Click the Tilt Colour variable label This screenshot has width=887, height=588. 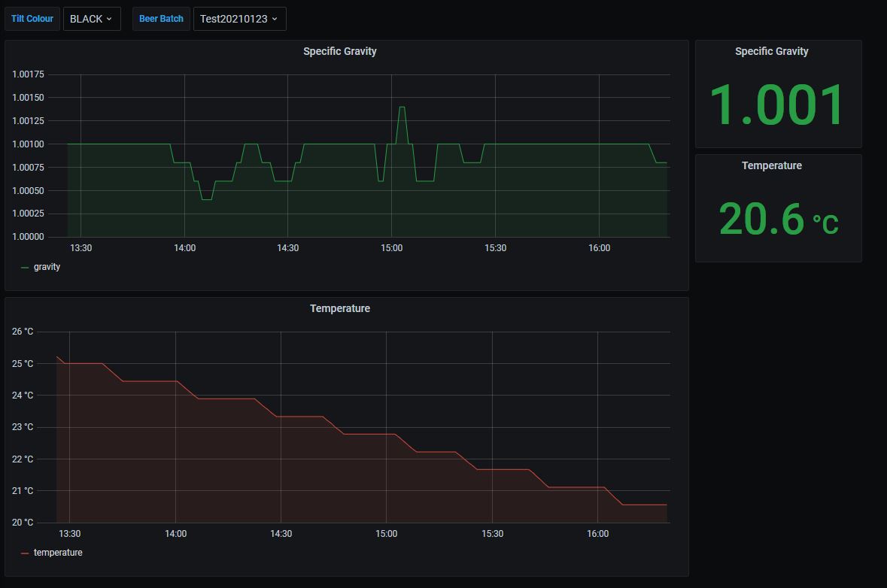32,19
